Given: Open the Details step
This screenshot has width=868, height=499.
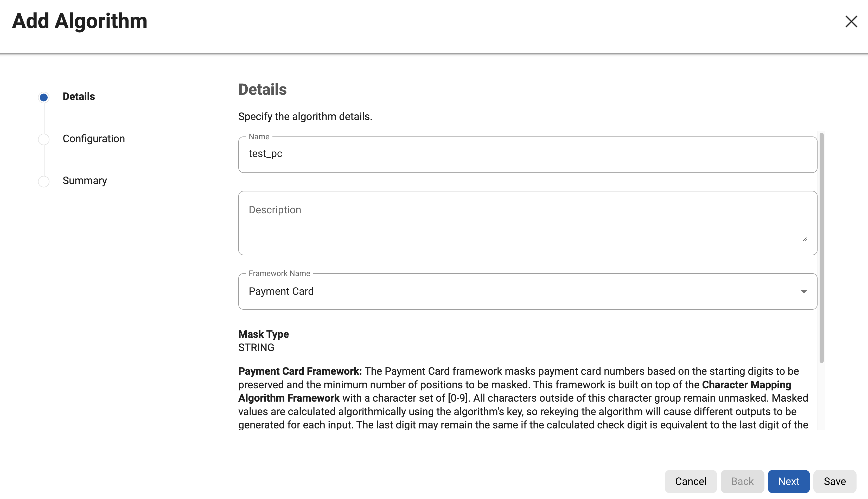Looking at the screenshot, I should (x=78, y=96).
